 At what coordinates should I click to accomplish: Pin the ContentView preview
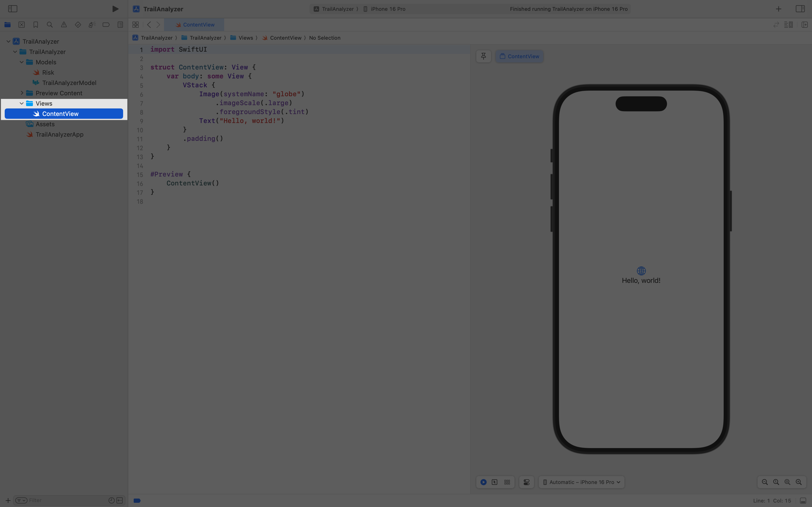[483, 56]
